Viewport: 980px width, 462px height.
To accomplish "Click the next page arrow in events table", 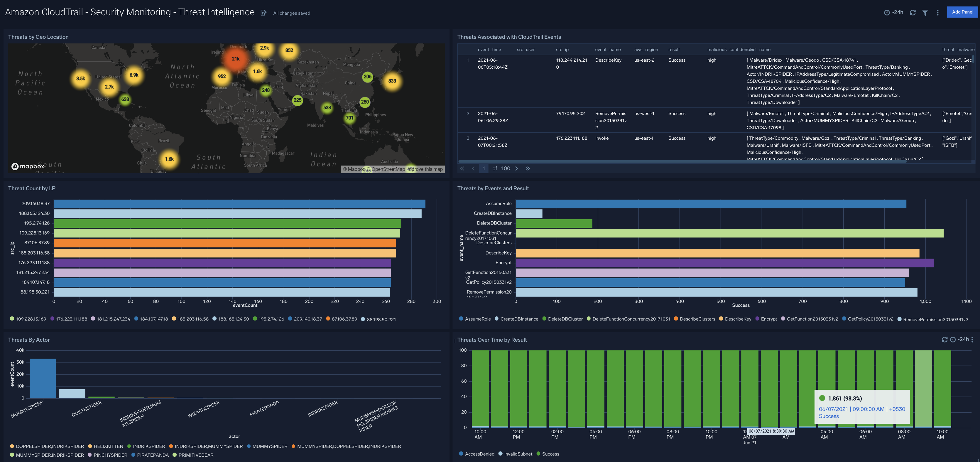I will click(517, 168).
